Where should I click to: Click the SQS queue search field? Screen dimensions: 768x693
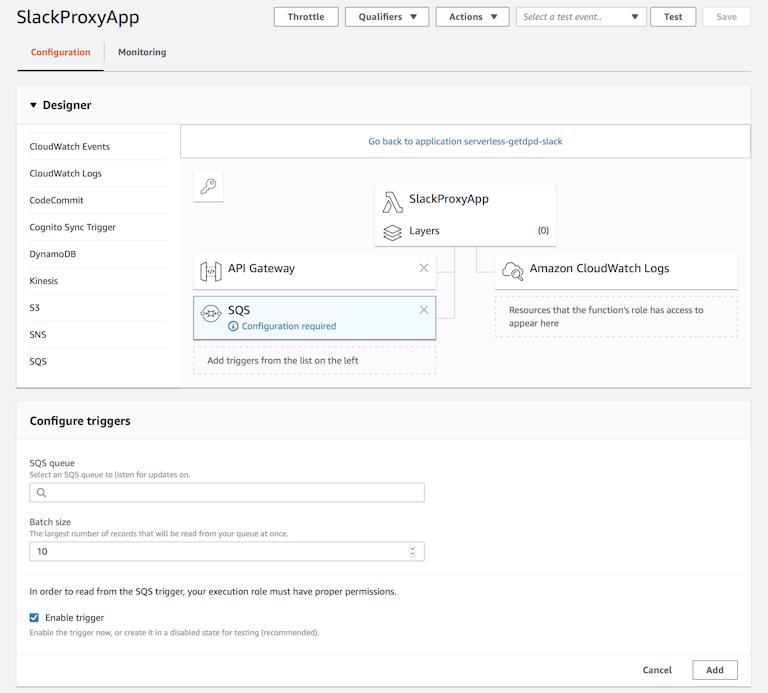(227, 492)
